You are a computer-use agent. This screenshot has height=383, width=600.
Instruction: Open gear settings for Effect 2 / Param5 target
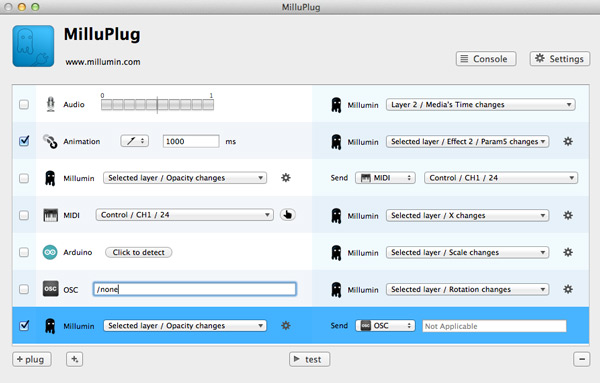[x=568, y=142]
